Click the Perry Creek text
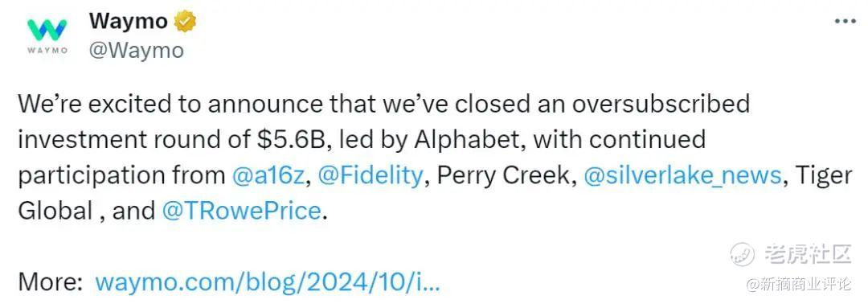 point(503,175)
